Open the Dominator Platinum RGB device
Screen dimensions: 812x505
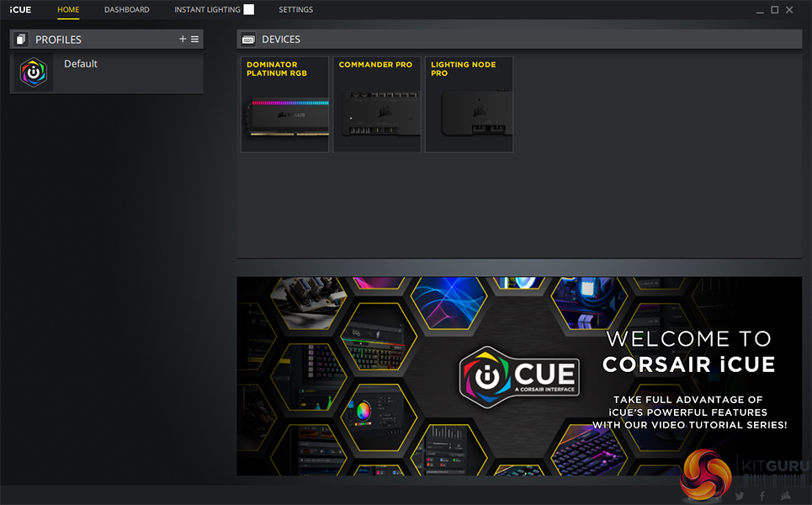point(284,104)
